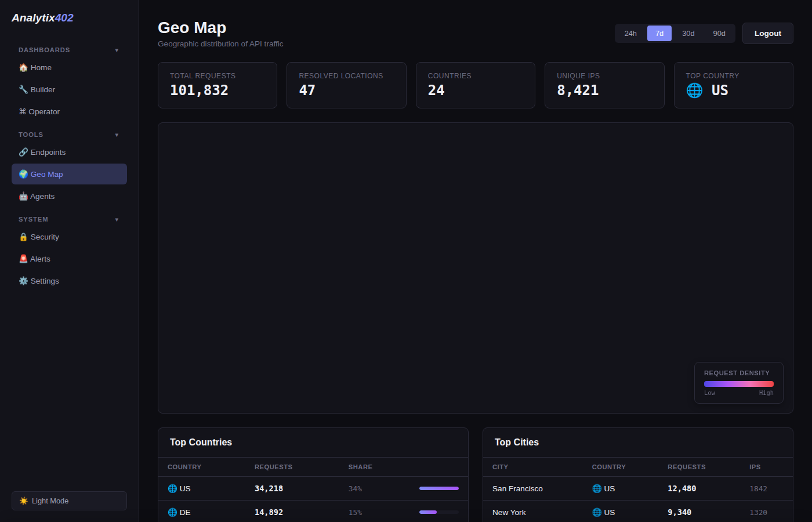Click the Home house icon in sidebar
The width and height of the screenshot is (812, 522).
[23, 68]
